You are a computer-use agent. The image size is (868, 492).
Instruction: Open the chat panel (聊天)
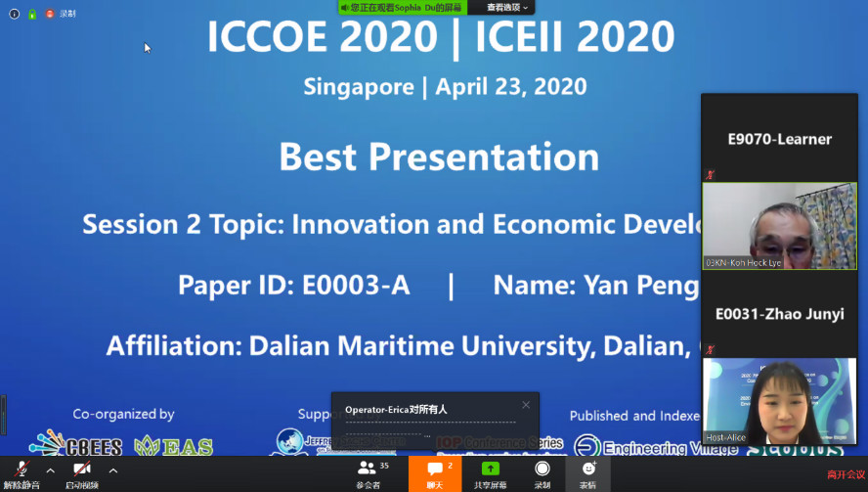(435, 472)
